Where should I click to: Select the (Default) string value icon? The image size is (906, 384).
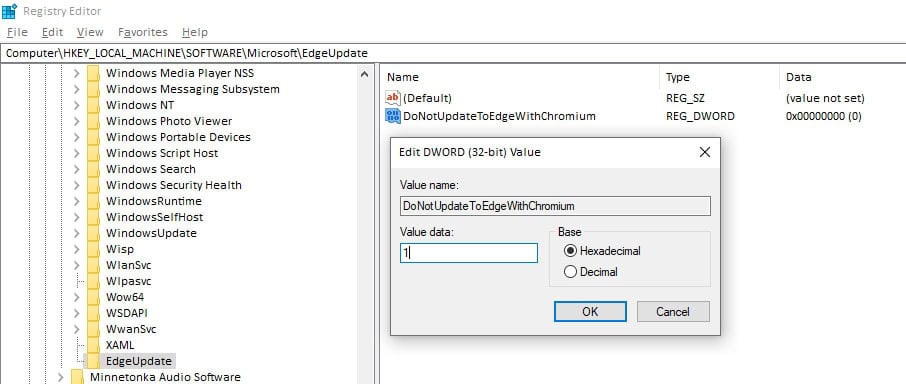393,98
